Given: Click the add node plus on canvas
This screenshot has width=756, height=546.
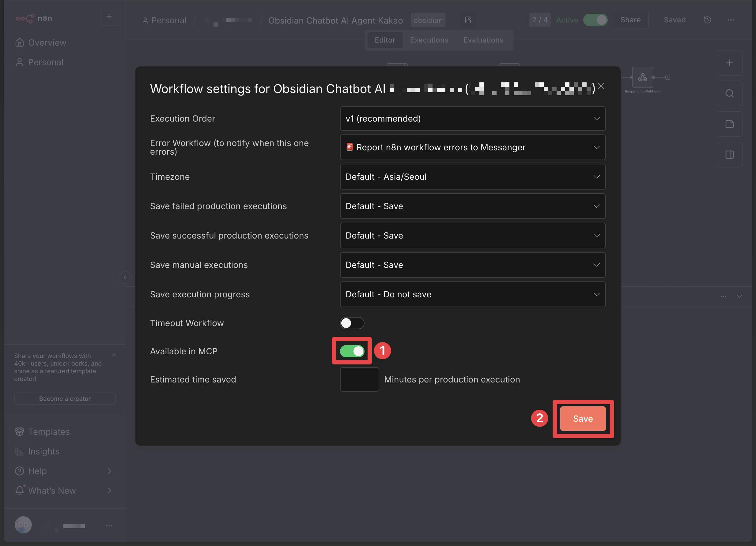Looking at the screenshot, I should 729,63.
